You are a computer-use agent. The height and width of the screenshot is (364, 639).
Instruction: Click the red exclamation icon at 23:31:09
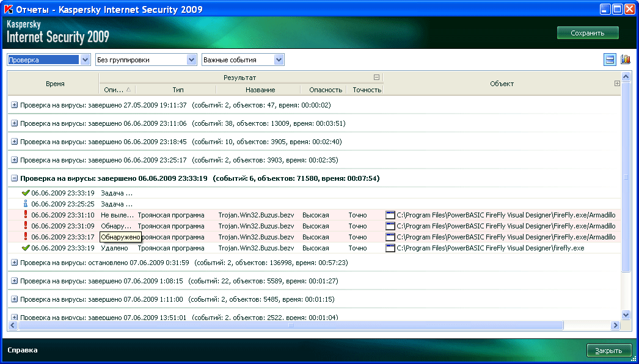click(26, 226)
